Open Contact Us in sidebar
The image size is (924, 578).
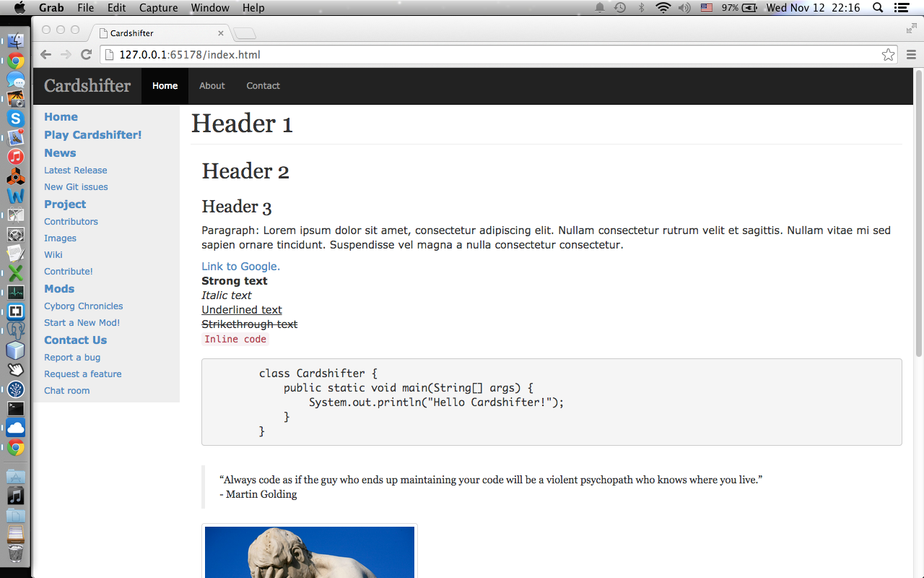tap(75, 340)
